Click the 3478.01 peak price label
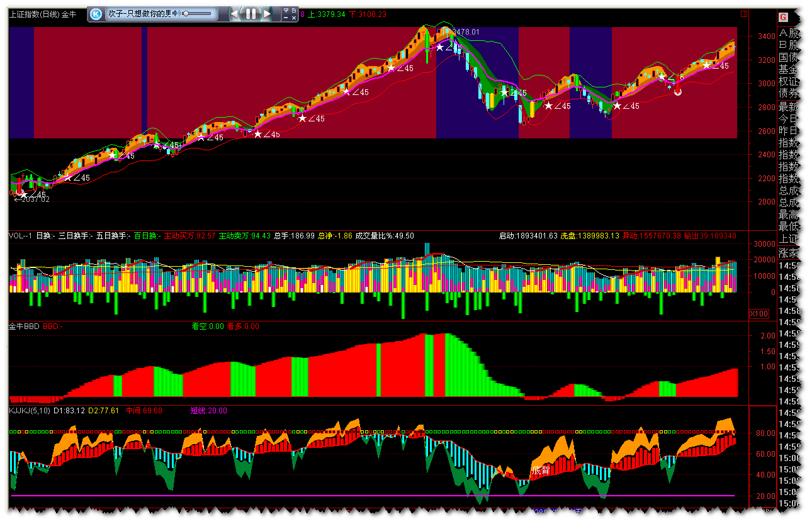The image size is (812, 524). 466,31
